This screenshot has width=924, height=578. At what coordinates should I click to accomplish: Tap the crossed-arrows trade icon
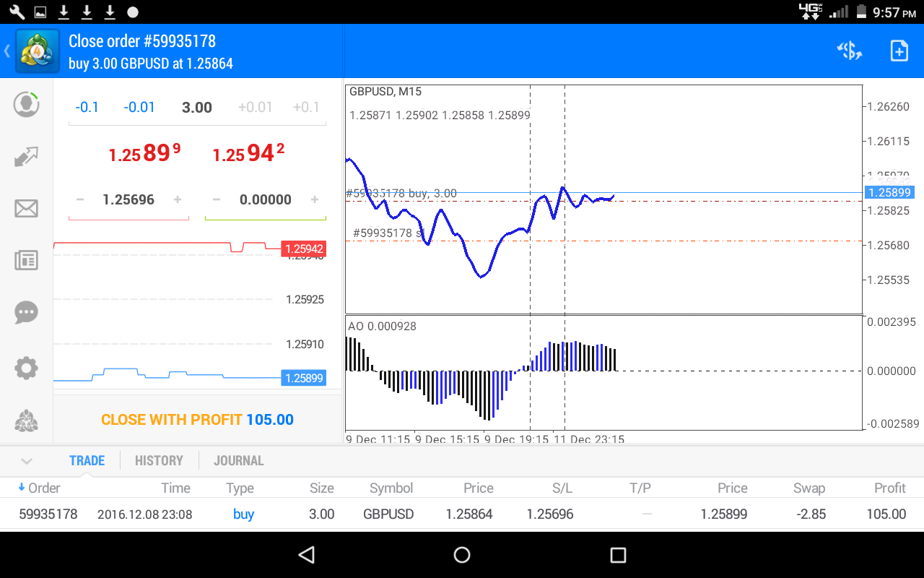coord(849,51)
